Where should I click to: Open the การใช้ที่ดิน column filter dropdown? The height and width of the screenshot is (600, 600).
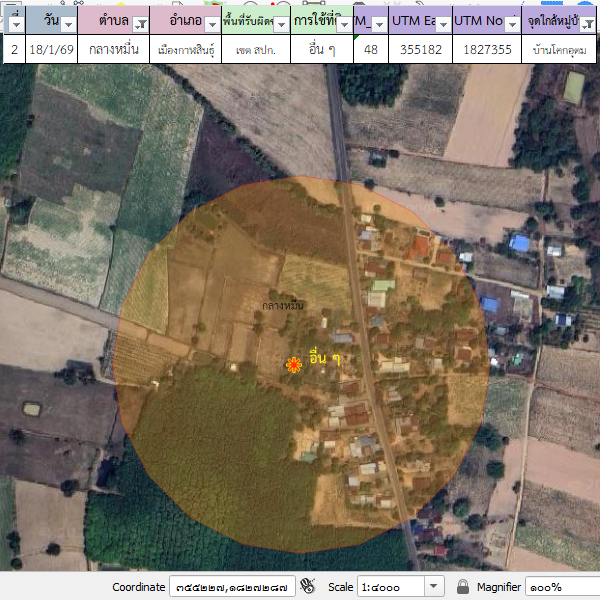coord(342,22)
